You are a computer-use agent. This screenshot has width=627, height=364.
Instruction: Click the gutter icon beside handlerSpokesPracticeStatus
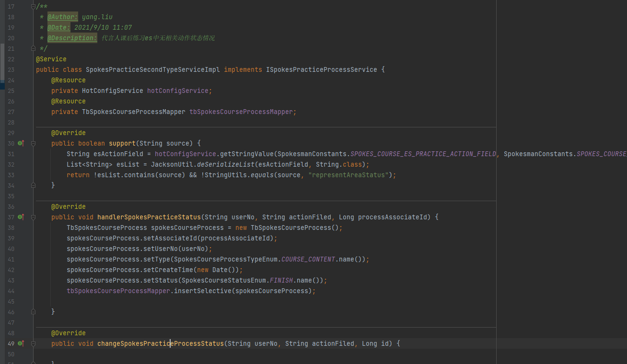click(x=21, y=217)
